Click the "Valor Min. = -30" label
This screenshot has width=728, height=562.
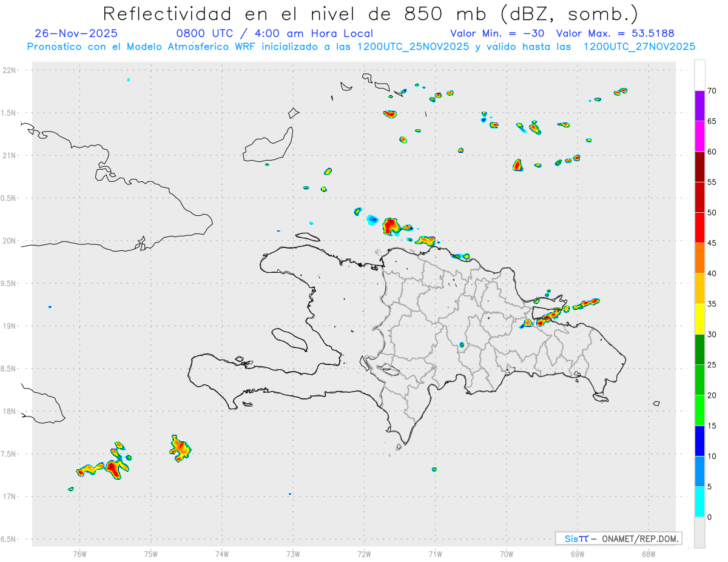pyautogui.click(x=497, y=34)
